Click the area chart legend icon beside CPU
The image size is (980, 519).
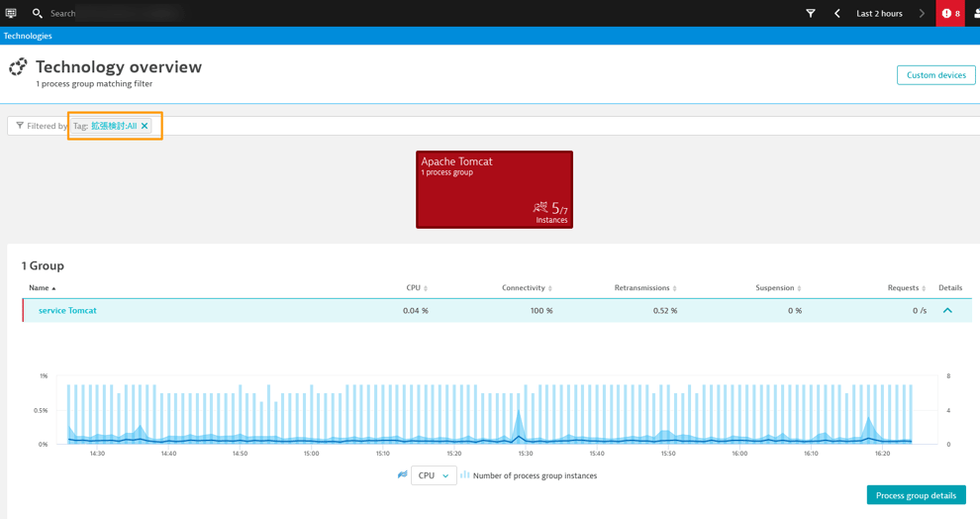coord(403,474)
